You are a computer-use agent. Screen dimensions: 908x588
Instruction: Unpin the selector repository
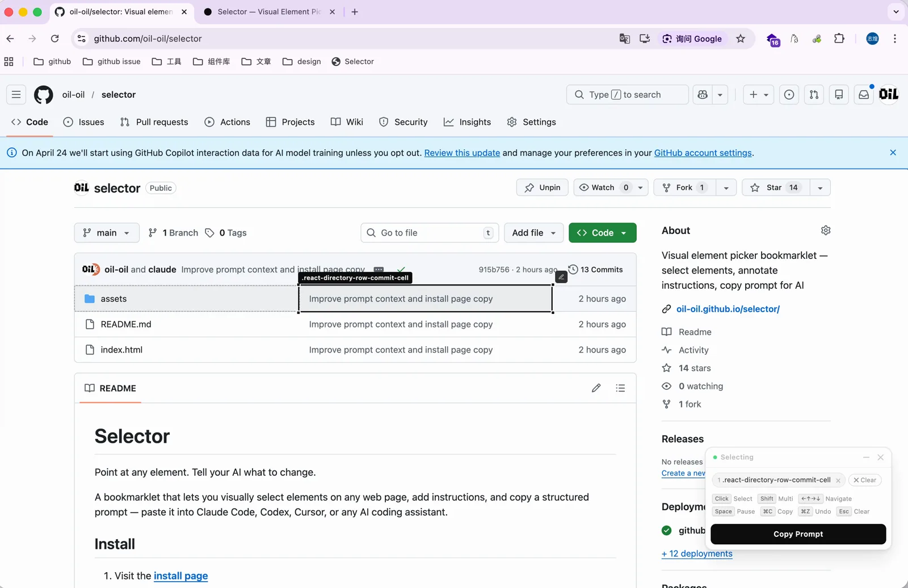click(x=542, y=188)
